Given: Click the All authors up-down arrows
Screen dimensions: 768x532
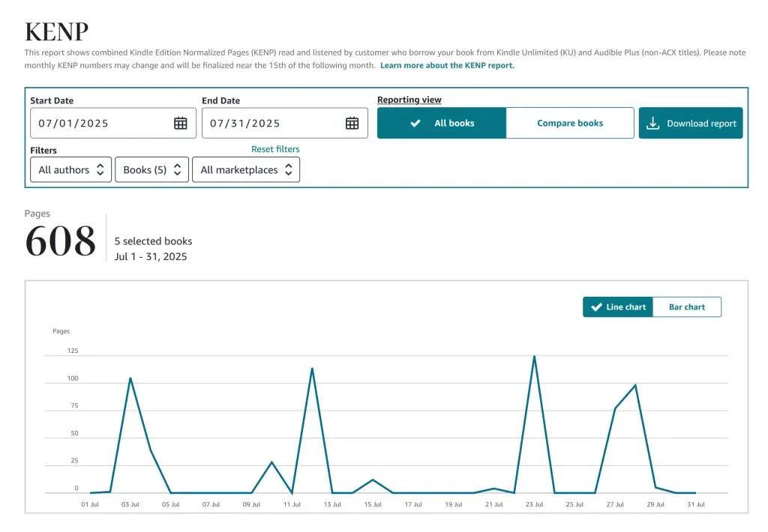Looking at the screenshot, I should [100, 169].
